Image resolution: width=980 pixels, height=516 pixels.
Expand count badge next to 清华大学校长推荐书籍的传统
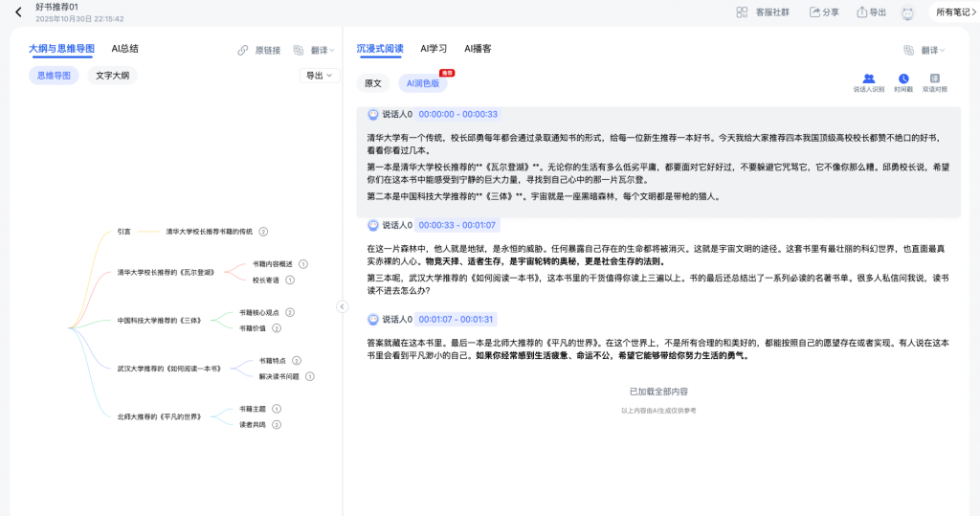click(x=263, y=232)
